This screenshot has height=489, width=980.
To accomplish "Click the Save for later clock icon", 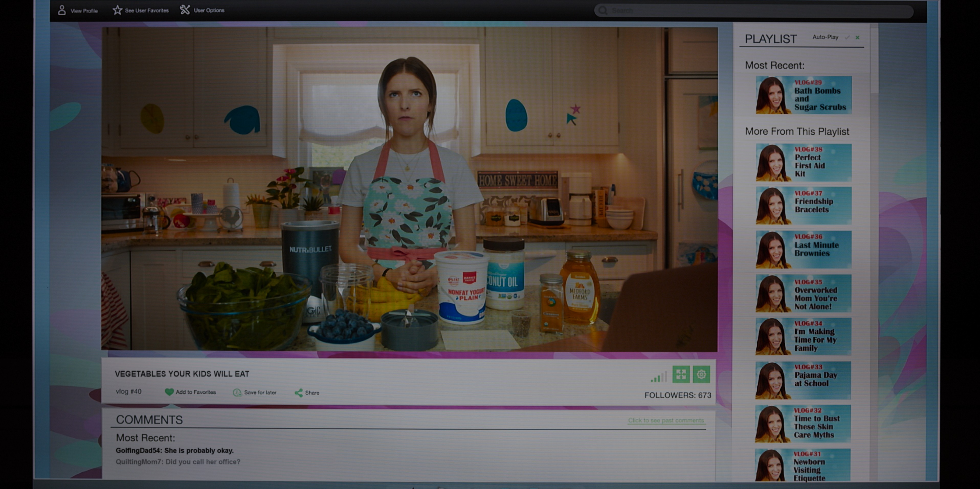I will click(237, 392).
